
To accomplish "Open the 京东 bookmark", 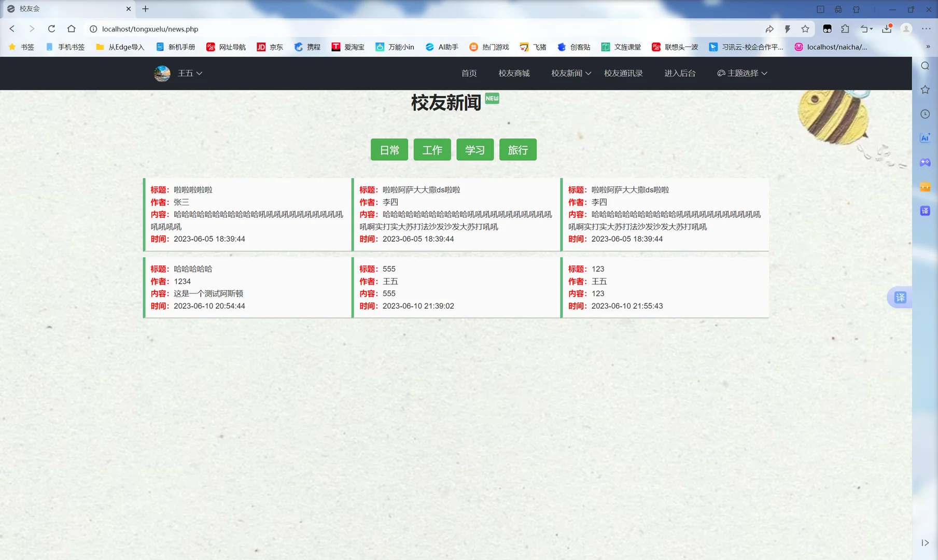I will [269, 47].
